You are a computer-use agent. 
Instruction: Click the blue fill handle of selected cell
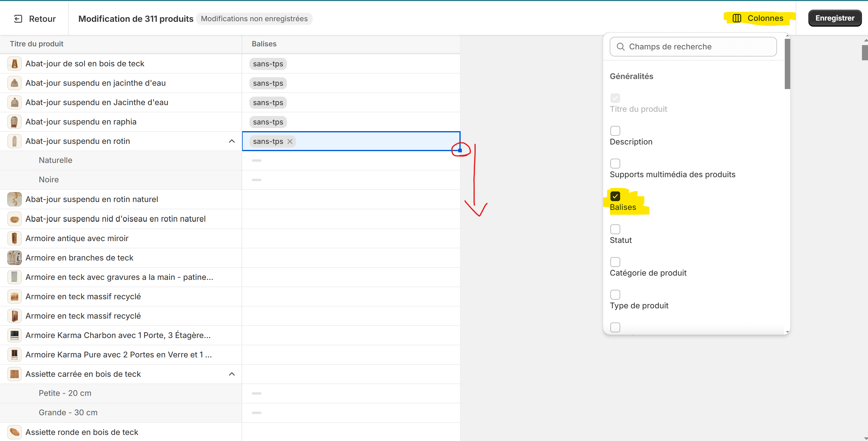[x=460, y=150]
